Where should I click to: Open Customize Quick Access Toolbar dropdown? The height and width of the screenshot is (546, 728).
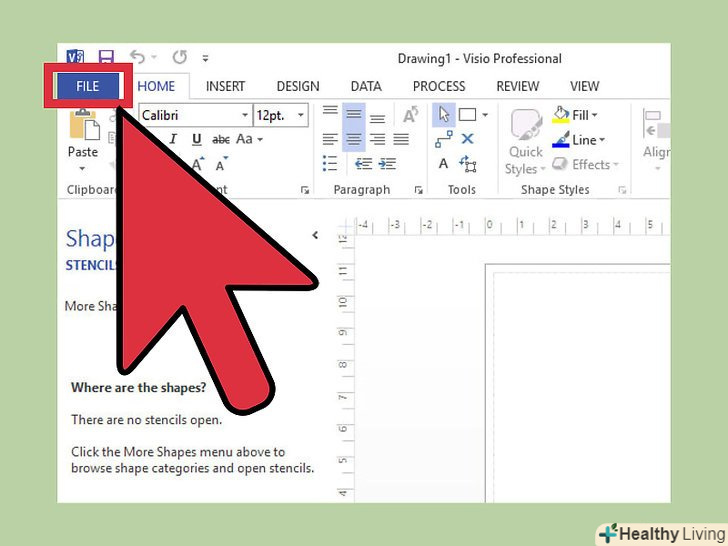(205, 58)
